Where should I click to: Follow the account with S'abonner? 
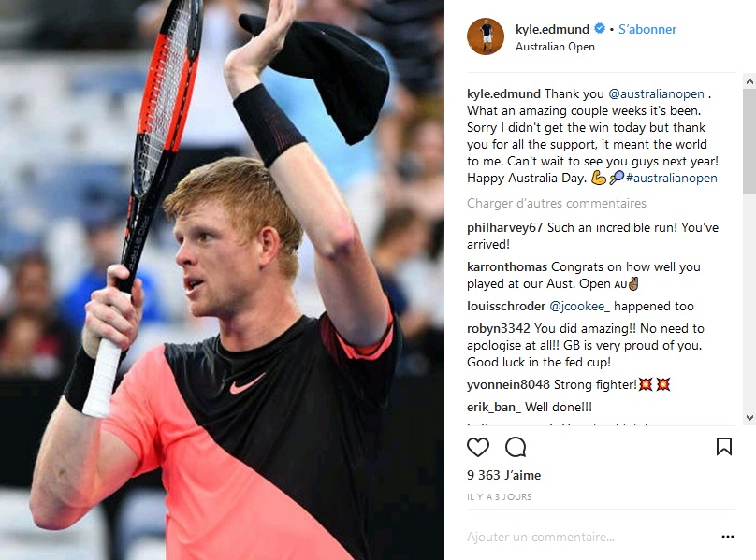pos(647,29)
